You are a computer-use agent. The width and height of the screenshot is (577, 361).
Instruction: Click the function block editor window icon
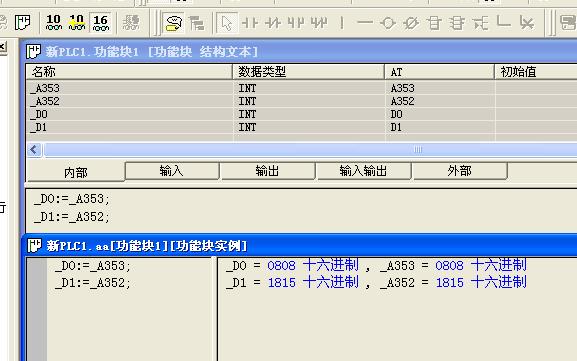(33, 52)
